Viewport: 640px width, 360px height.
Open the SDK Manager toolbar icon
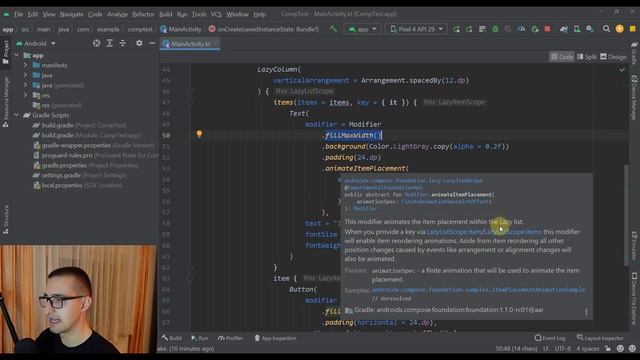click(590, 29)
